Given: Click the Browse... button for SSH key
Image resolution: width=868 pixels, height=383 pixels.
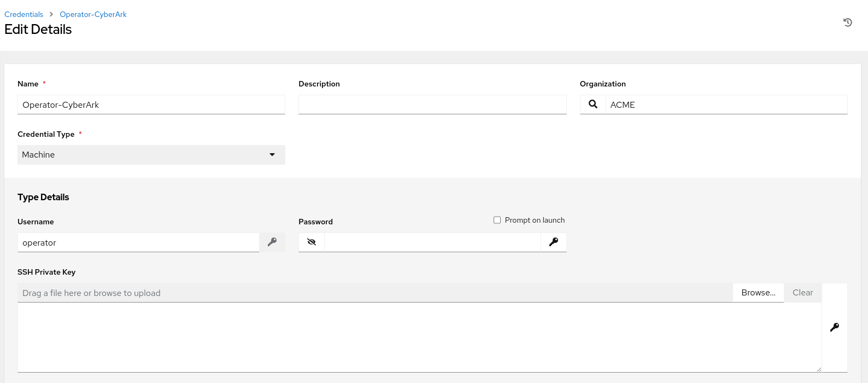Looking at the screenshot, I should coord(758,293).
